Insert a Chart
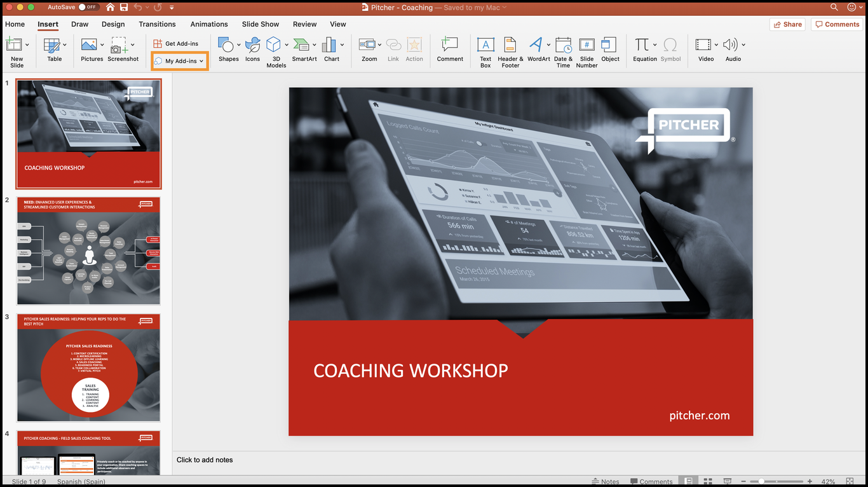 (331, 48)
